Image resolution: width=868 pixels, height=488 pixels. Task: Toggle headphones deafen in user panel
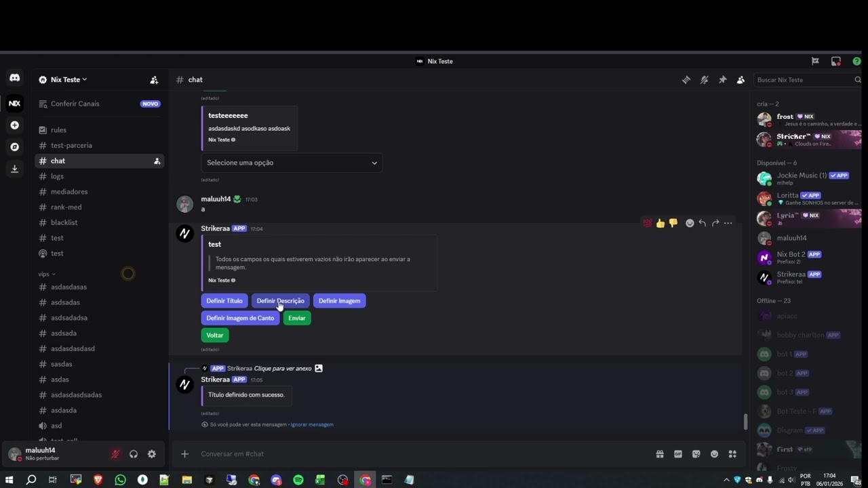[x=134, y=454]
